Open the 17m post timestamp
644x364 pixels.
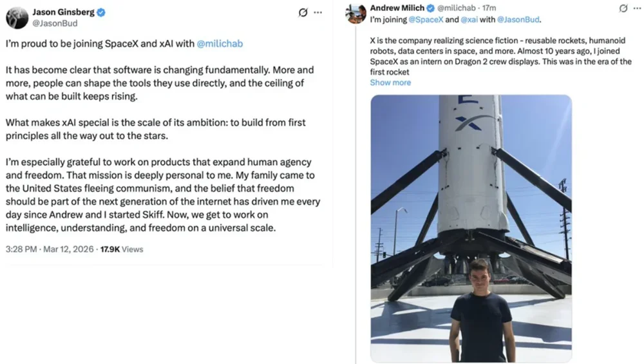pyautogui.click(x=489, y=8)
